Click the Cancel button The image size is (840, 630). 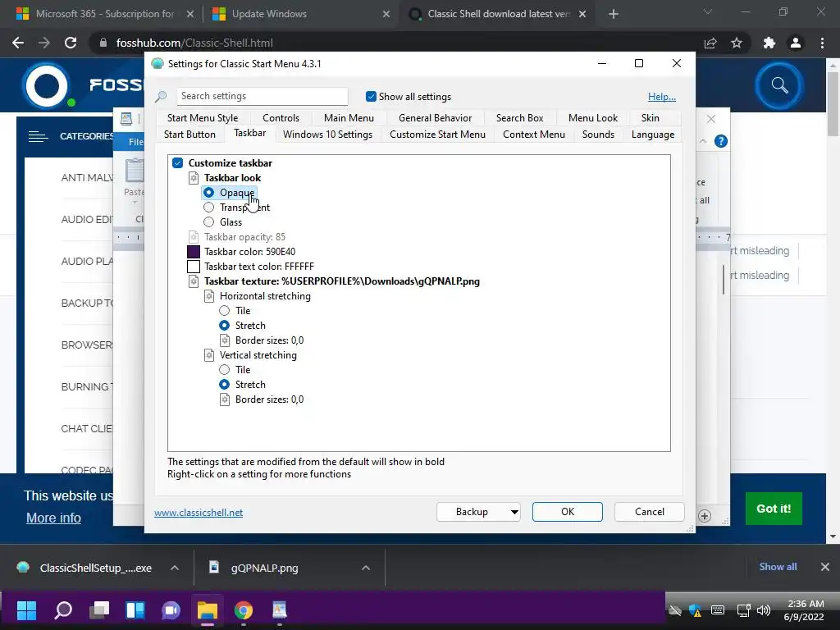(x=650, y=512)
